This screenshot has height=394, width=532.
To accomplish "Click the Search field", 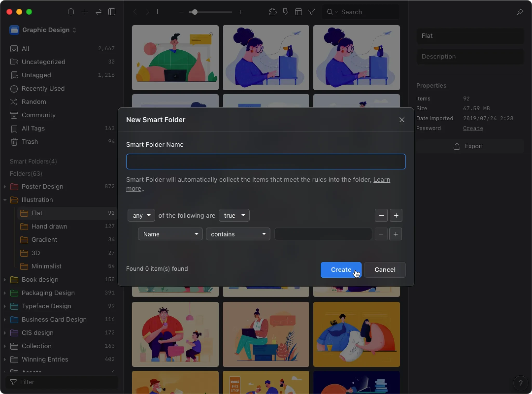I will (x=361, y=12).
